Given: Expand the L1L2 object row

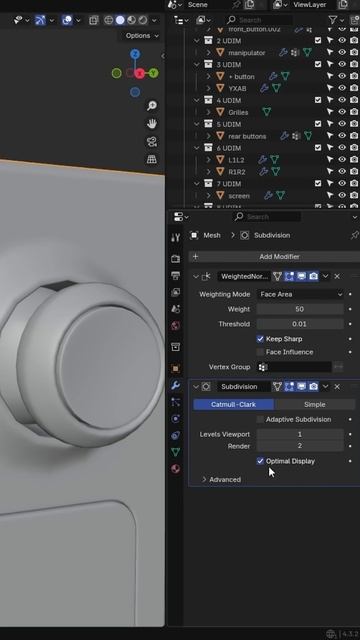Looking at the screenshot, I should coord(209,160).
